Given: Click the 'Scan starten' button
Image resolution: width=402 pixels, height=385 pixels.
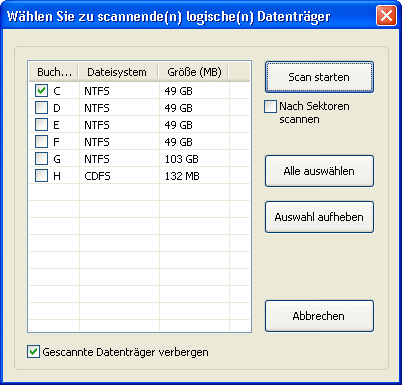Looking at the screenshot, I should pyautogui.click(x=319, y=77).
